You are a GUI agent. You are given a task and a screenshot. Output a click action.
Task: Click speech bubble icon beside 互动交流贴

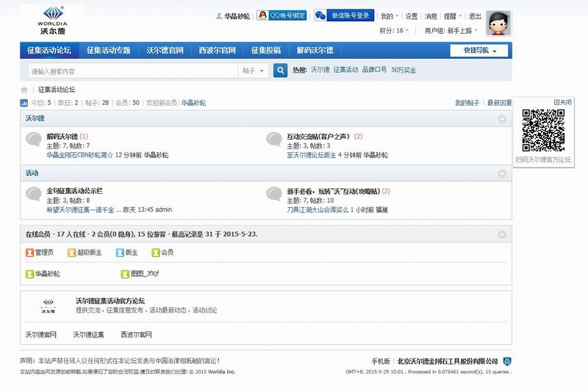click(274, 139)
